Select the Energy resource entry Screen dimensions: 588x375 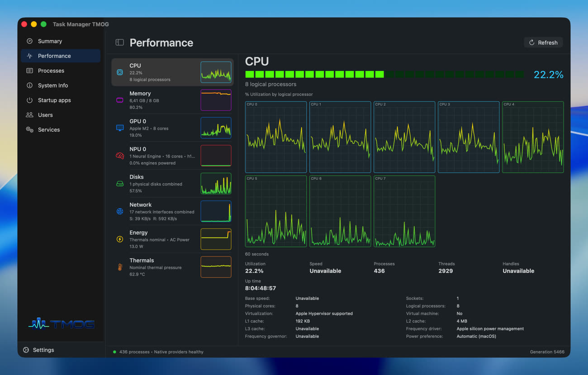point(172,239)
